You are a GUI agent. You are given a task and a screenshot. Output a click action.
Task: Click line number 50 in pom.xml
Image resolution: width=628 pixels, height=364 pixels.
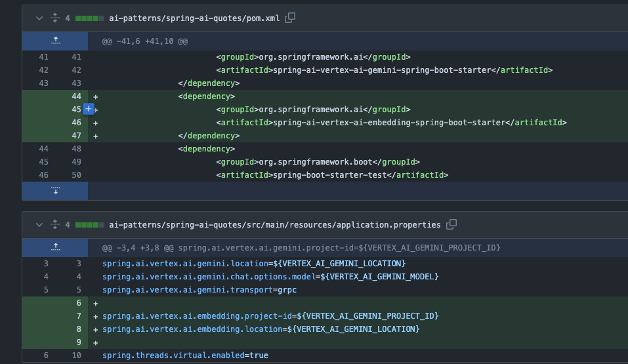tap(76, 175)
